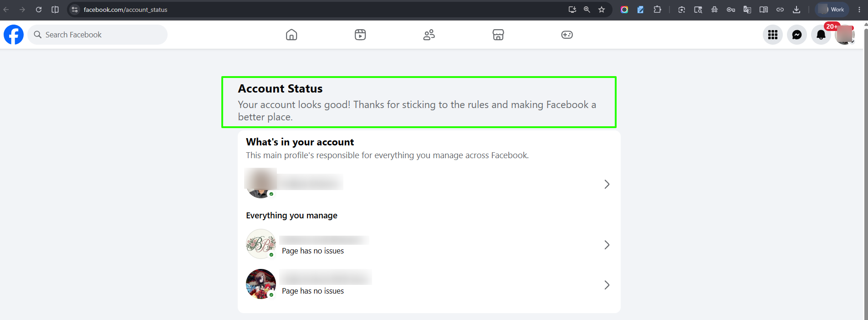Open the floral BB logo page thumbnail
868x320 pixels.
(261, 244)
